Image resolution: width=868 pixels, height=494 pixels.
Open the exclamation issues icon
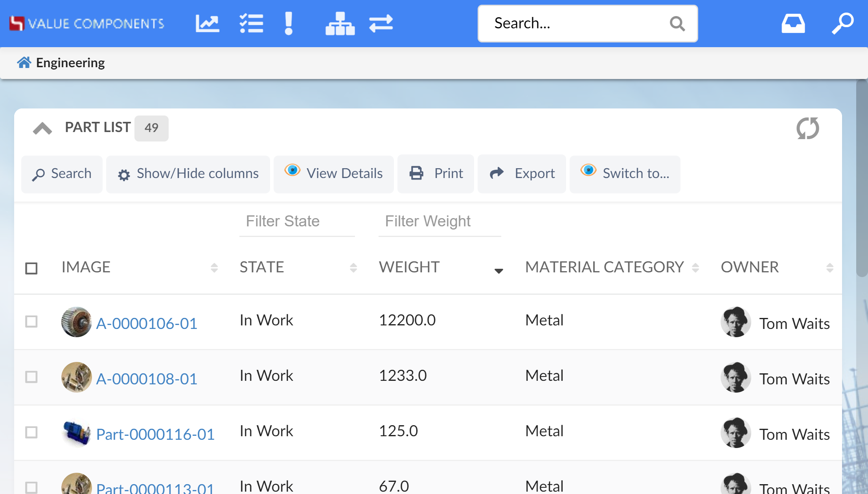click(289, 24)
